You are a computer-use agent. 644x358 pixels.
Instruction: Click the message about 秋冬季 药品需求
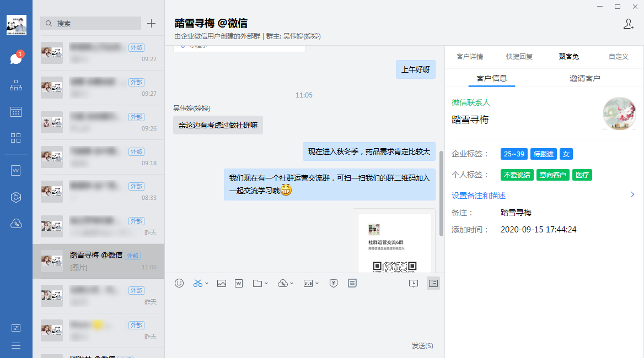(x=369, y=151)
